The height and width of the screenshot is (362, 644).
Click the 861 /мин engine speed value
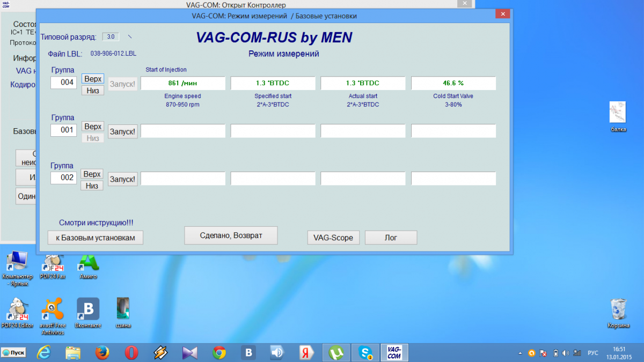pyautogui.click(x=183, y=83)
